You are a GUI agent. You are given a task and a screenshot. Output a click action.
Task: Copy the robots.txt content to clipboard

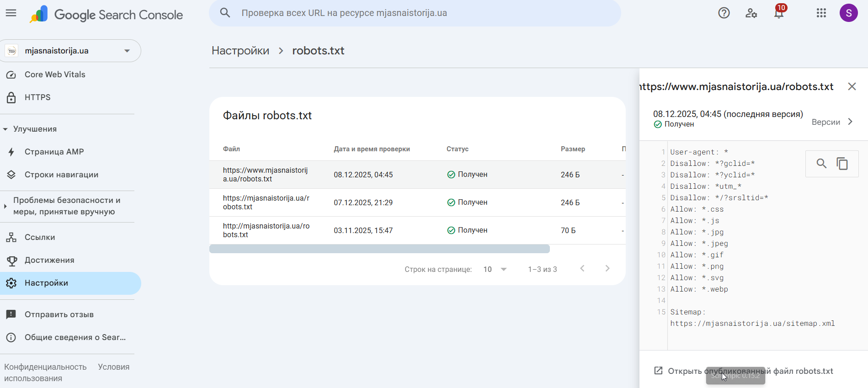pos(842,164)
